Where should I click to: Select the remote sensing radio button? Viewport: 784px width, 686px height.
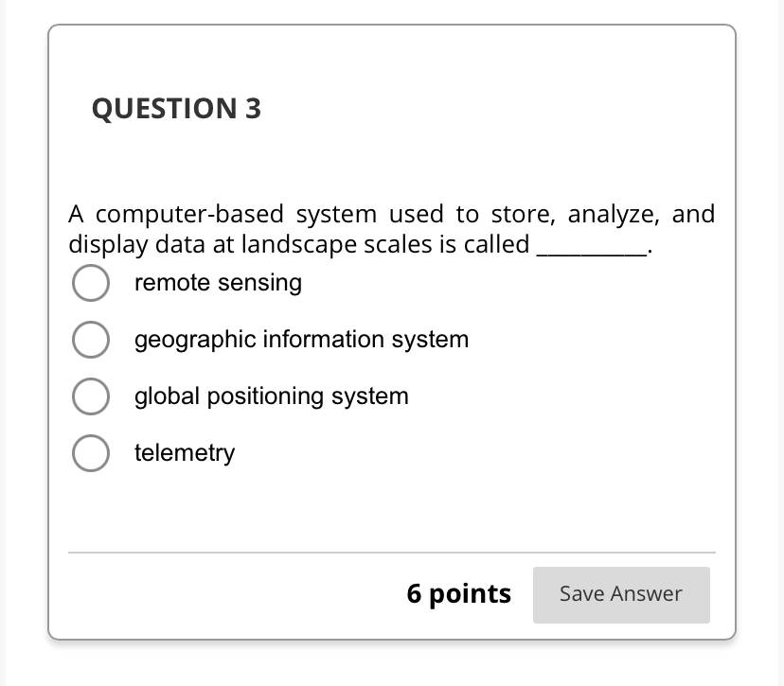click(90, 283)
